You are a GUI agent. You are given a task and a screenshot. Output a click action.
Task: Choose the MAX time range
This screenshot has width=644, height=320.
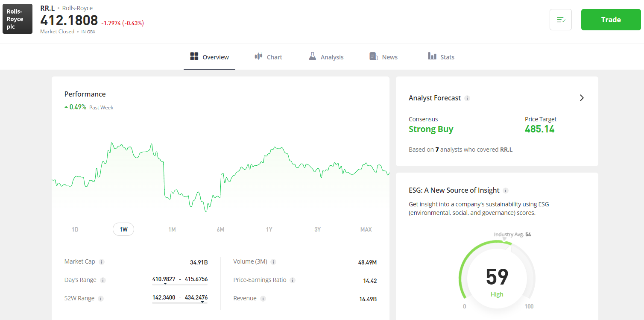pyautogui.click(x=366, y=229)
